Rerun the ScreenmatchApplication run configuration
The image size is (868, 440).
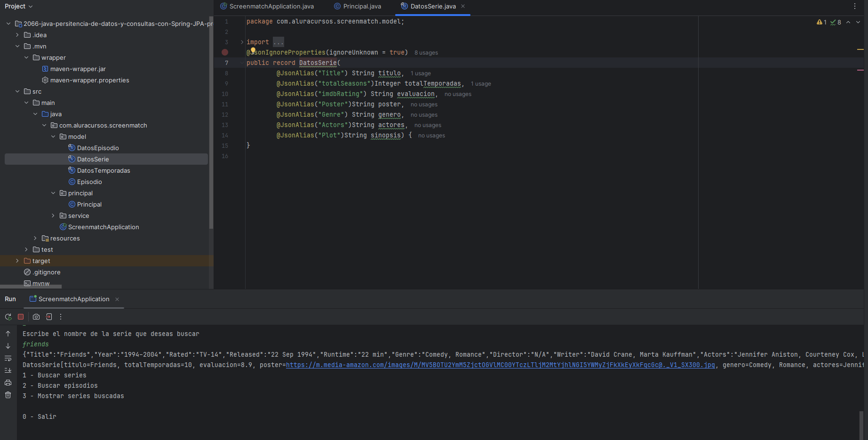tap(8, 317)
